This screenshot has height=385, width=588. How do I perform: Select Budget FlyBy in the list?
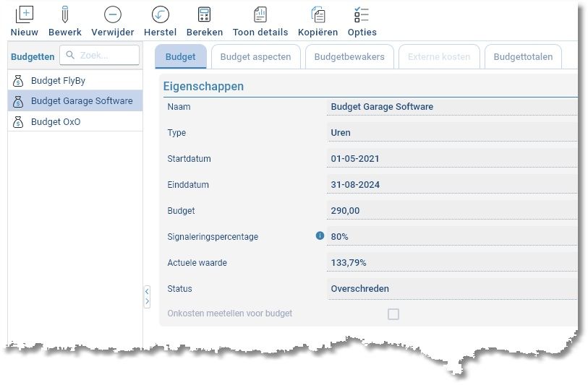(x=58, y=81)
